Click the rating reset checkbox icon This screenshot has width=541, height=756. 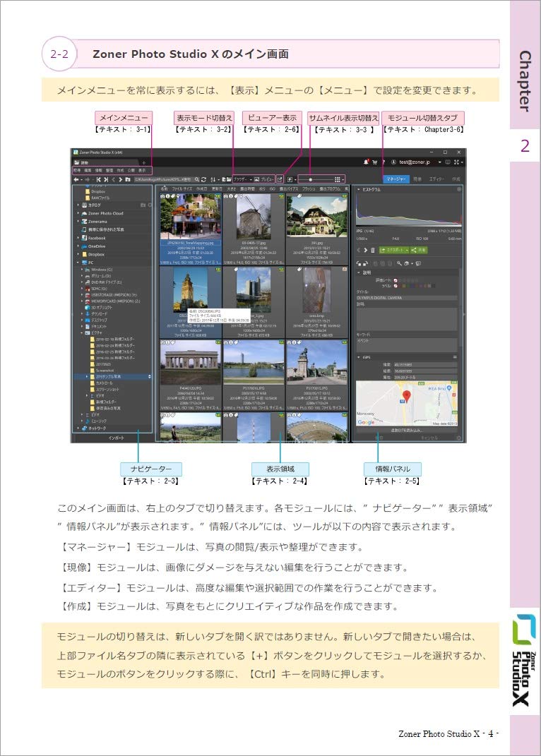point(396,280)
